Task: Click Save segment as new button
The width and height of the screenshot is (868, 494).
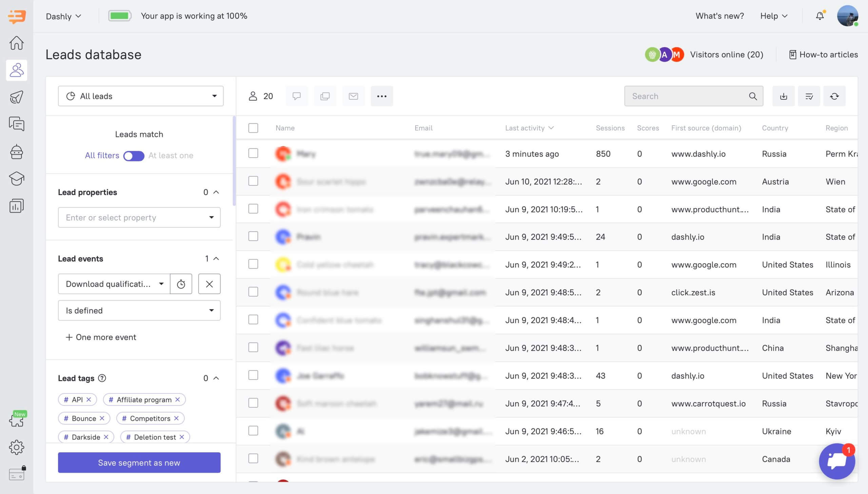Action: point(139,462)
